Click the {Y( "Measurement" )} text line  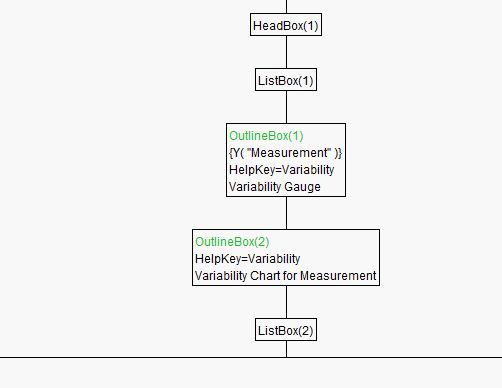click(286, 153)
